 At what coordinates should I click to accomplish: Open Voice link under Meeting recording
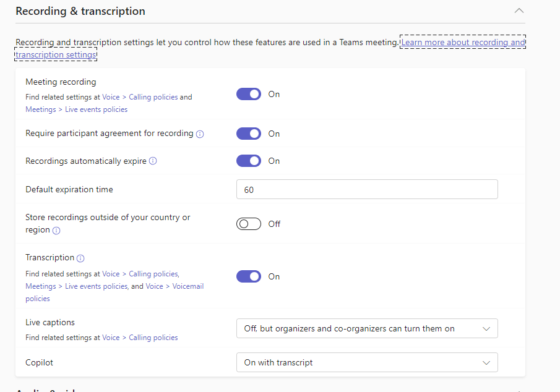coord(111,97)
